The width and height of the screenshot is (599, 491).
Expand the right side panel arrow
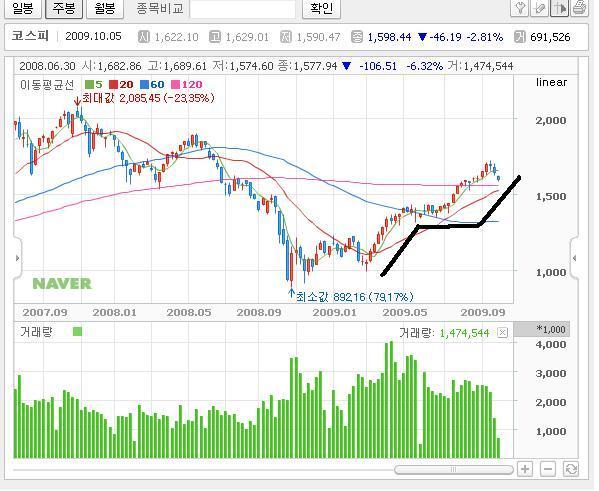coord(574,258)
